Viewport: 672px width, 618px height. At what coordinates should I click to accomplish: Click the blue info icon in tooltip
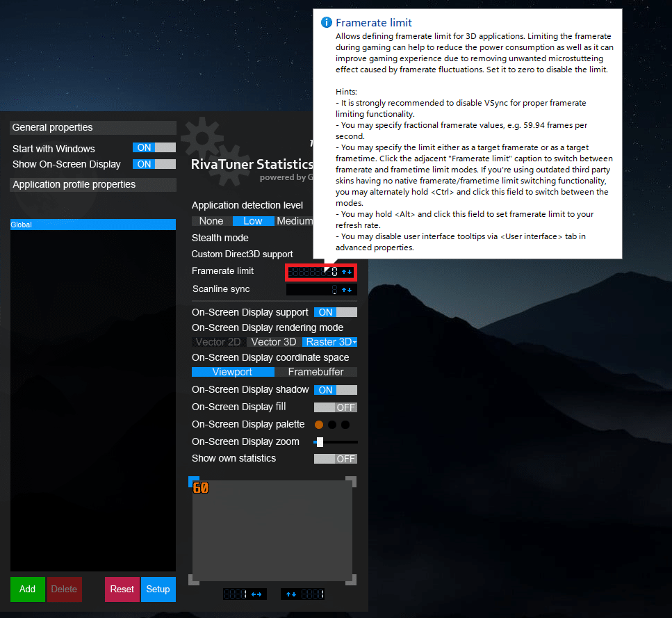[327, 22]
